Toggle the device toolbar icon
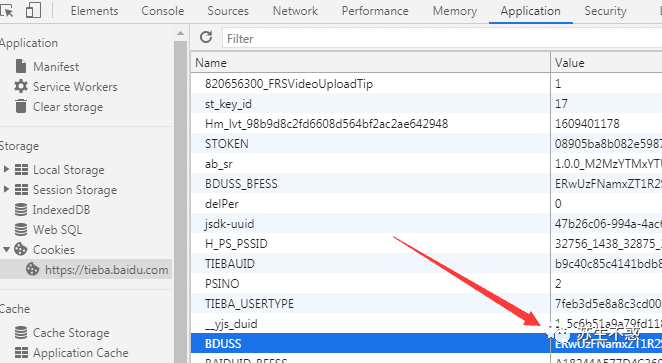The image size is (662, 363). (33, 11)
